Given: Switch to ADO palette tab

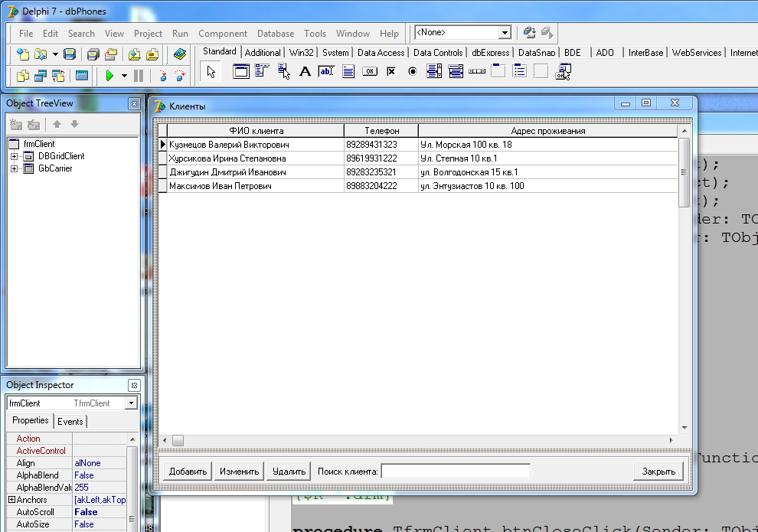Looking at the screenshot, I should click(x=605, y=52).
